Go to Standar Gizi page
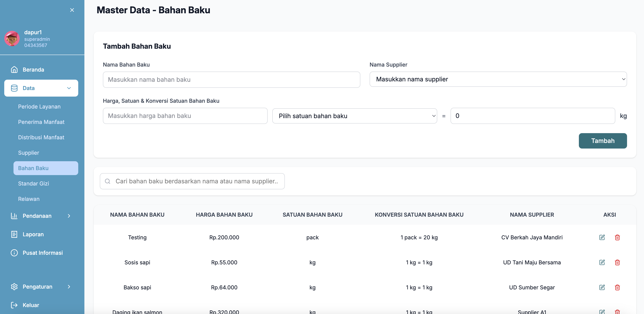The image size is (644, 314). 34,183
